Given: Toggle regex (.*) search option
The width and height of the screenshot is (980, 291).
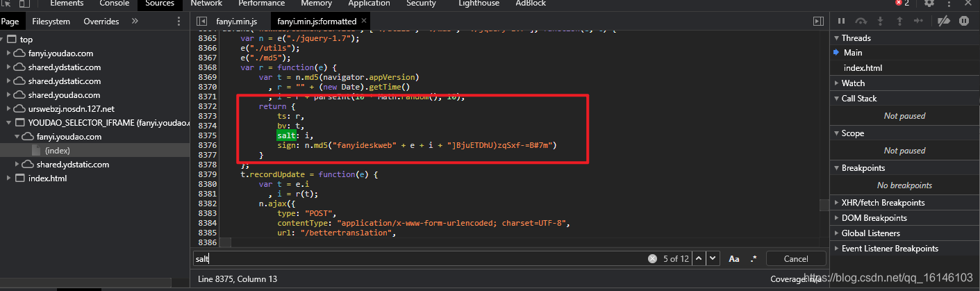Looking at the screenshot, I should [754, 258].
